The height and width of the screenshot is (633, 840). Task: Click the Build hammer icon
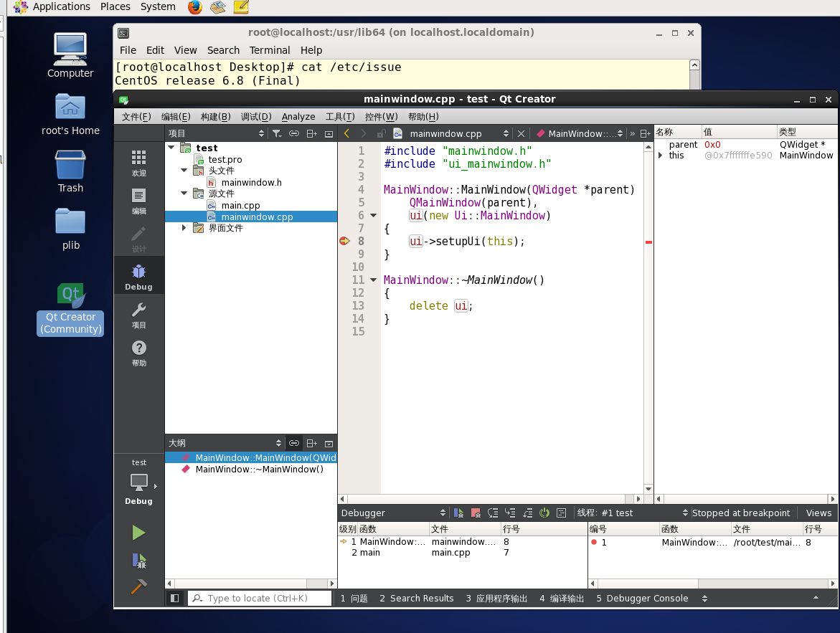pyautogui.click(x=138, y=587)
